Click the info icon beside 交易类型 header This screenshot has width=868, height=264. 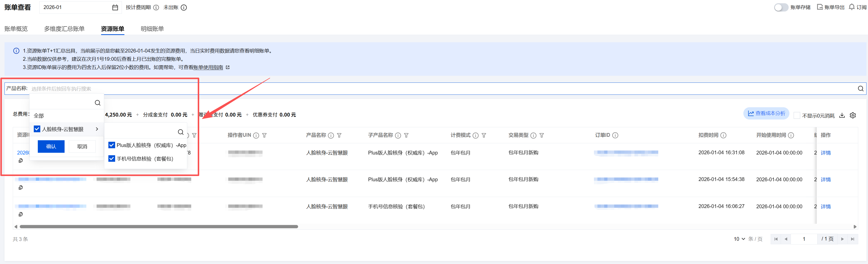pyautogui.click(x=533, y=135)
